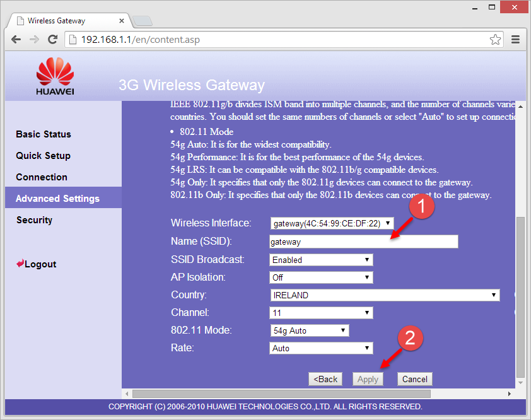Image resolution: width=531 pixels, height=420 pixels.
Task: Click the address bar URL
Action: pos(140,40)
